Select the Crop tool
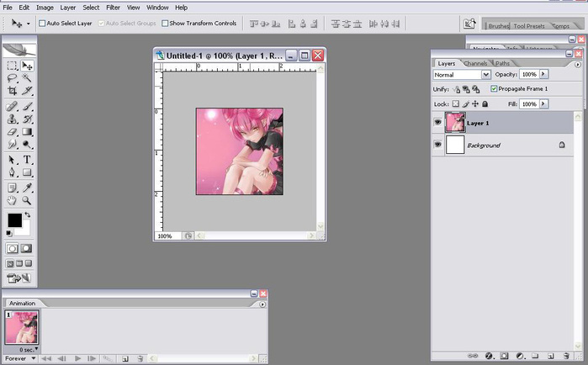Screen dimensions: 588x365 tap(12, 91)
